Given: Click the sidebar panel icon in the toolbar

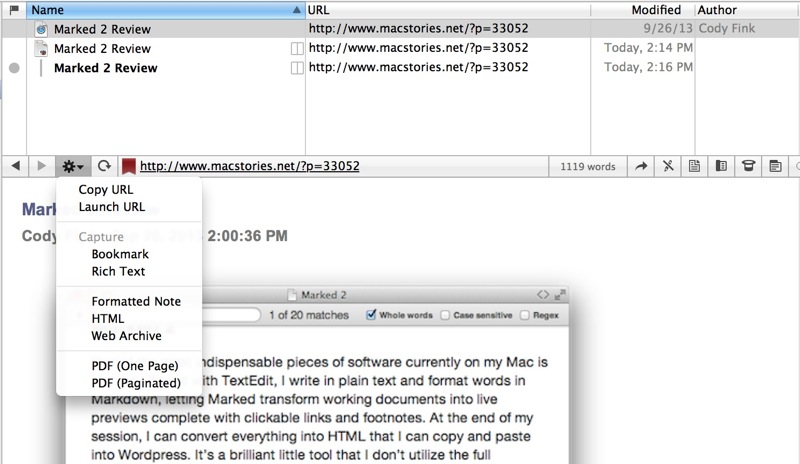Looking at the screenshot, I should click(x=721, y=166).
